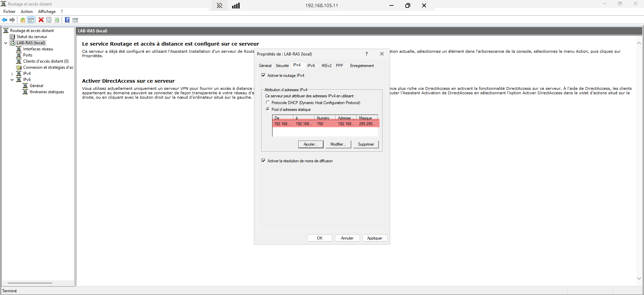Select the highlighted static address pool row
644x295 pixels.
pos(325,124)
